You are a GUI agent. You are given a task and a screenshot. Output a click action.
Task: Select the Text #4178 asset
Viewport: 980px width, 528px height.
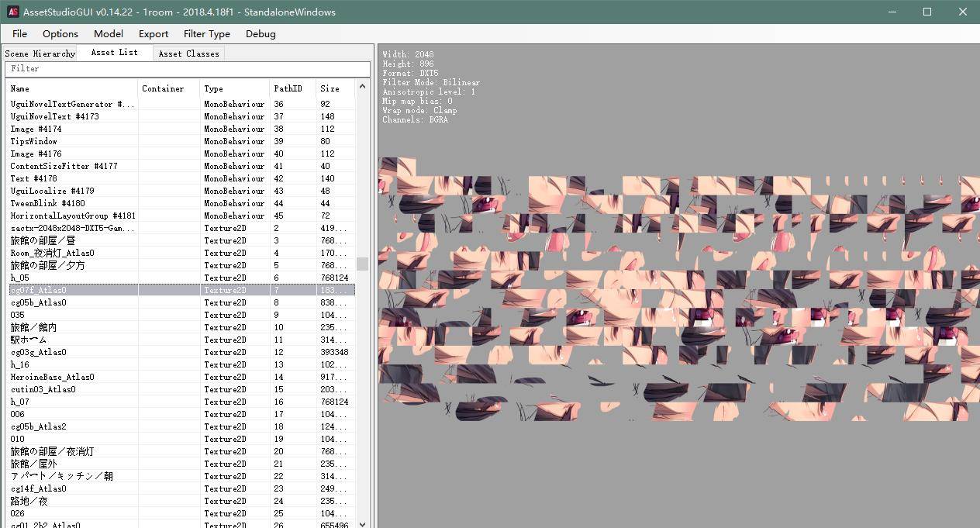(181, 178)
